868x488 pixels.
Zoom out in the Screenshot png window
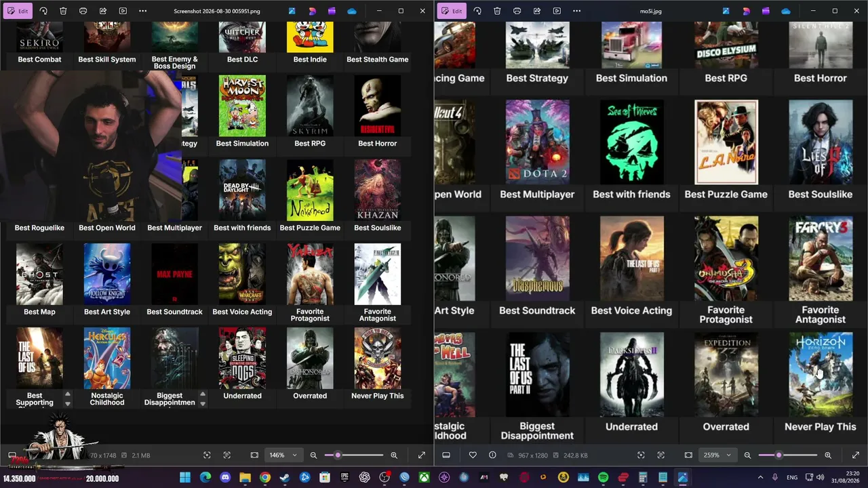click(x=313, y=455)
